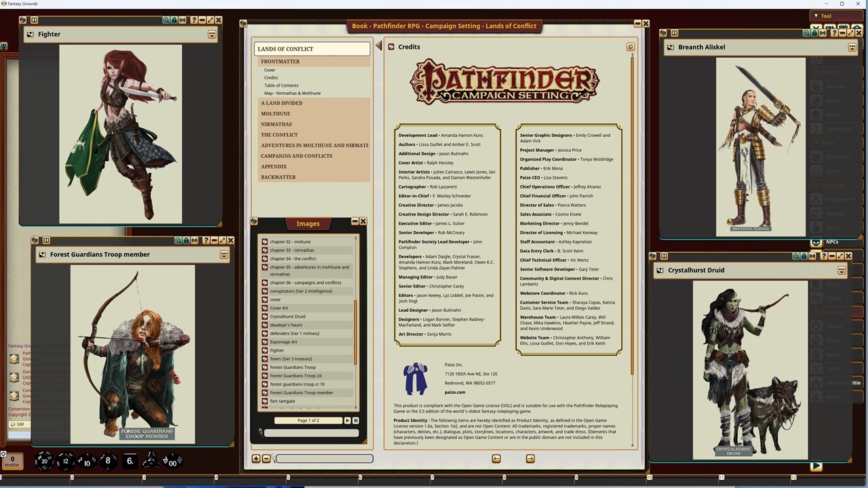Roll the d00 percentile die
The image size is (868, 488).
pos(172,462)
